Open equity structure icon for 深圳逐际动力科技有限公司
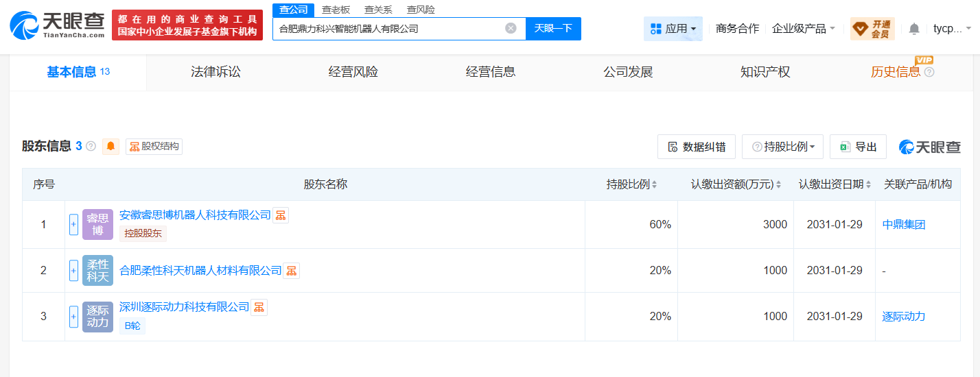Image resolution: width=980 pixels, height=377 pixels. pyautogui.click(x=259, y=307)
